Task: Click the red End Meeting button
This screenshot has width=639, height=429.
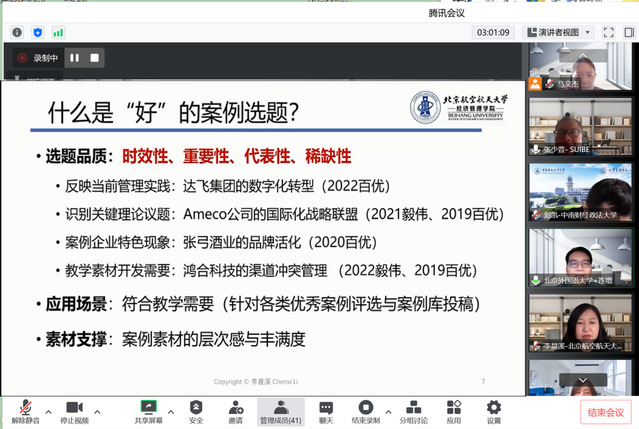Action: click(605, 411)
